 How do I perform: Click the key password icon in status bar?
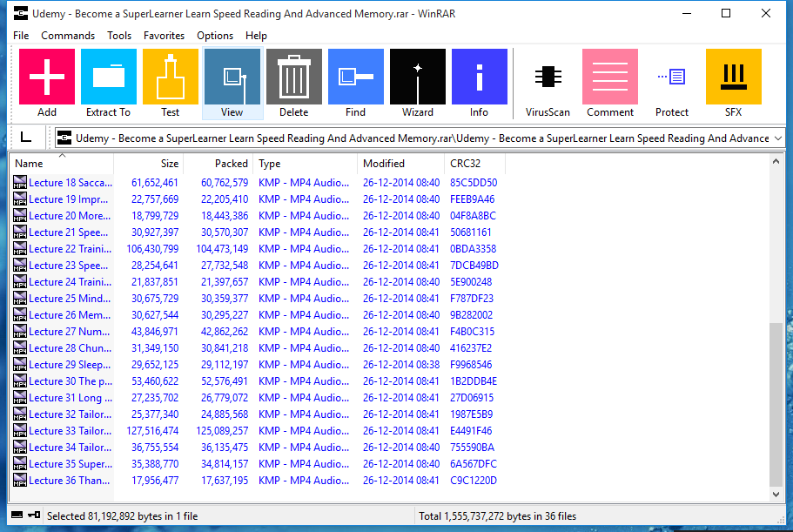pyautogui.click(x=34, y=515)
